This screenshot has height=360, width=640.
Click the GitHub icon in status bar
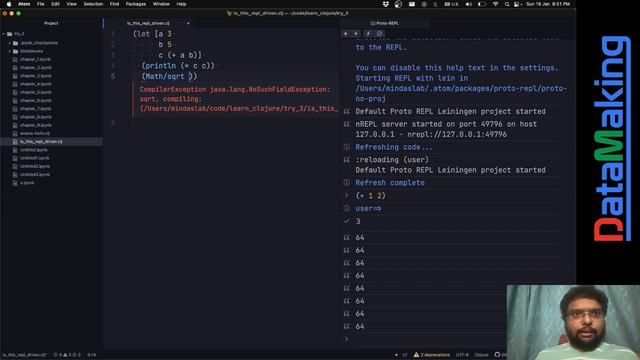point(497,355)
